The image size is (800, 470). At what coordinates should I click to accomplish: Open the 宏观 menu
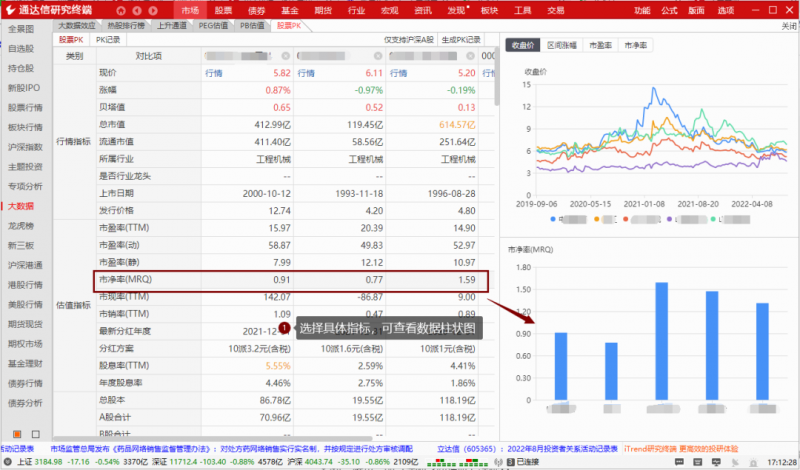pyautogui.click(x=389, y=10)
